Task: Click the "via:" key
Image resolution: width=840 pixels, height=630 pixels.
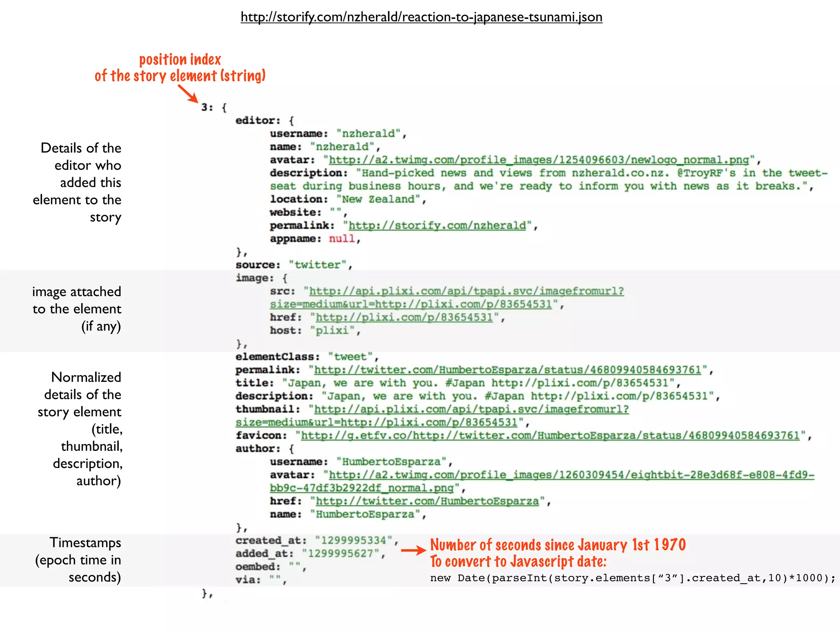Action: click(248, 580)
